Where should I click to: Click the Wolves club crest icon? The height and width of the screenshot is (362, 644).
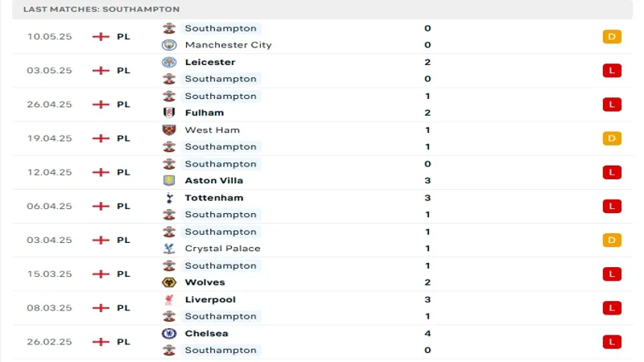(169, 282)
